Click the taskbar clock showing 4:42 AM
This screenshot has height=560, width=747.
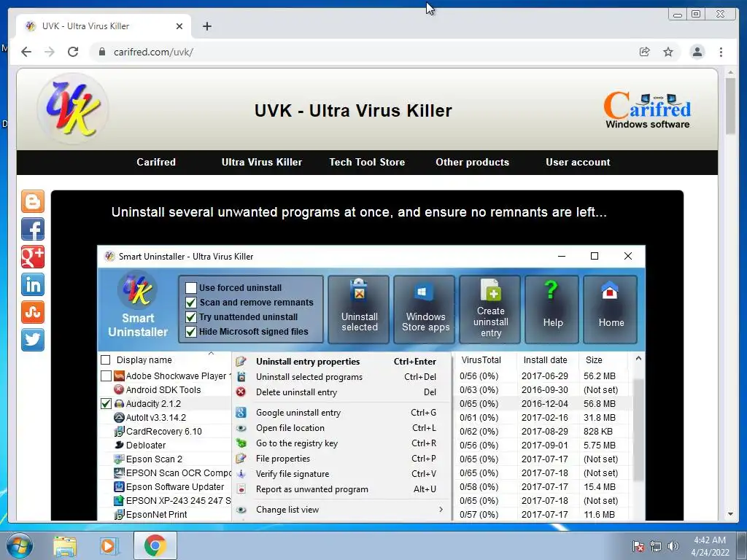click(x=710, y=545)
